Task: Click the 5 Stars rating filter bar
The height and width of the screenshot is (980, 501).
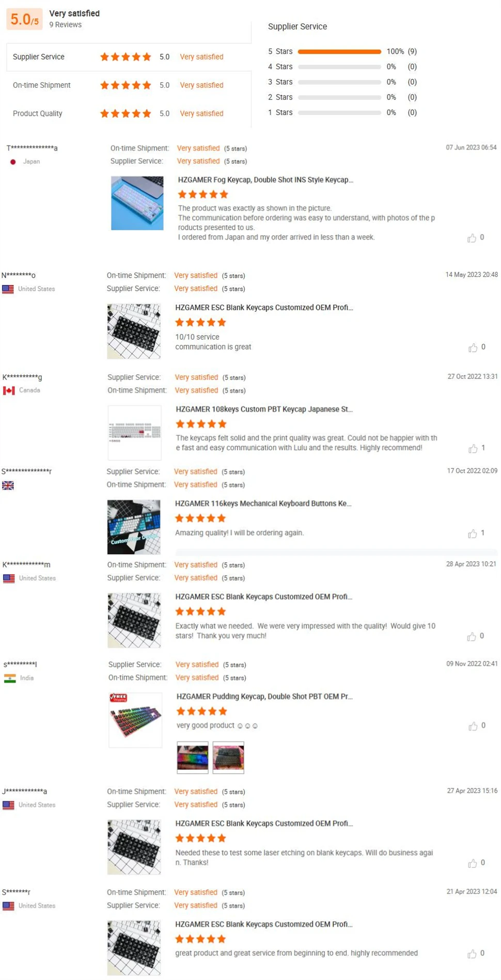Action: (x=339, y=52)
